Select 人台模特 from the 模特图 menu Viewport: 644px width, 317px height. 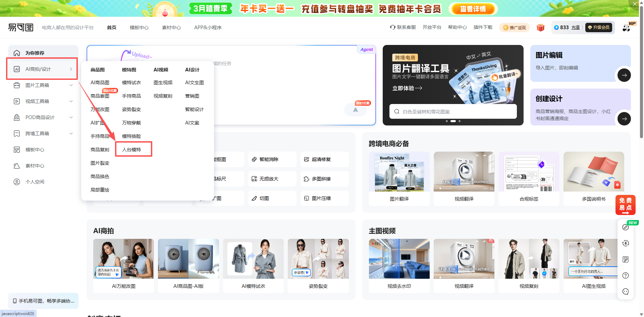(x=131, y=149)
